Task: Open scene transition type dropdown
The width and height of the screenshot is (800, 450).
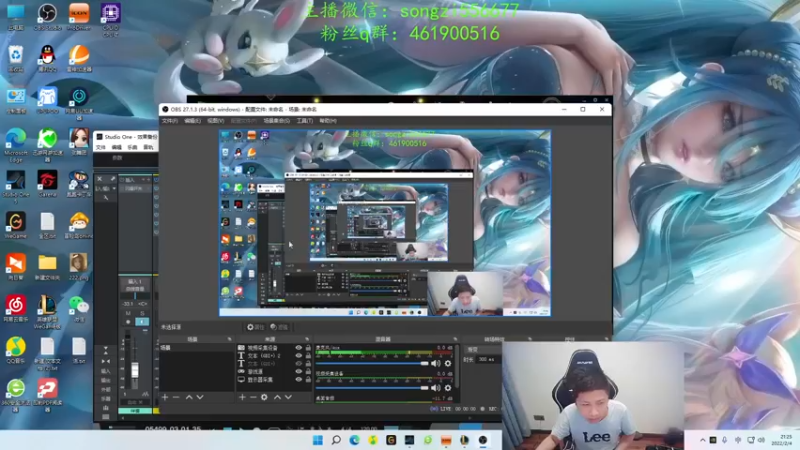Action: [x=482, y=349]
